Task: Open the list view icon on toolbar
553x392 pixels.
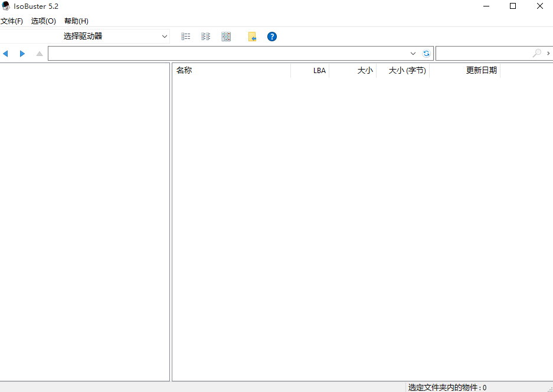Action: click(x=186, y=36)
